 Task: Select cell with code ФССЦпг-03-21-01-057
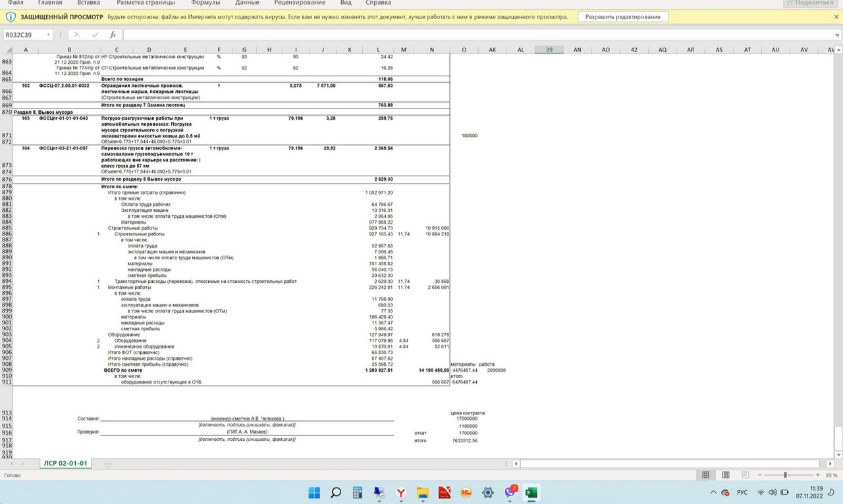click(x=63, y=149)
